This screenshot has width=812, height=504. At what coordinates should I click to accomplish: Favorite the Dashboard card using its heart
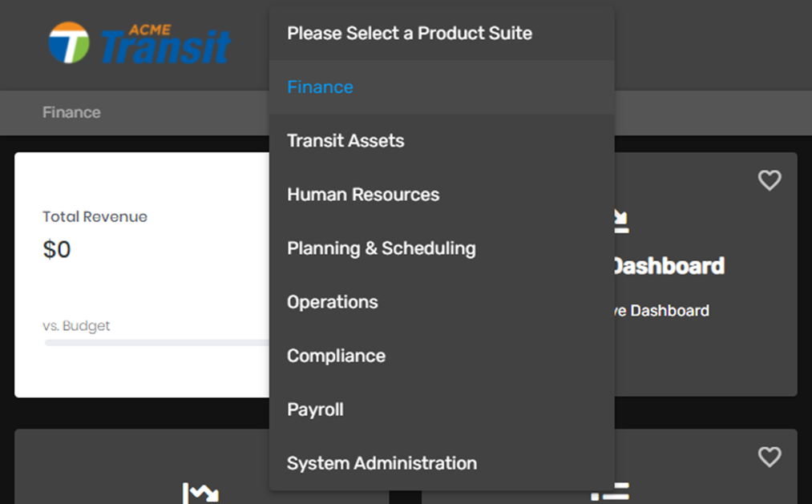point(770,180)
